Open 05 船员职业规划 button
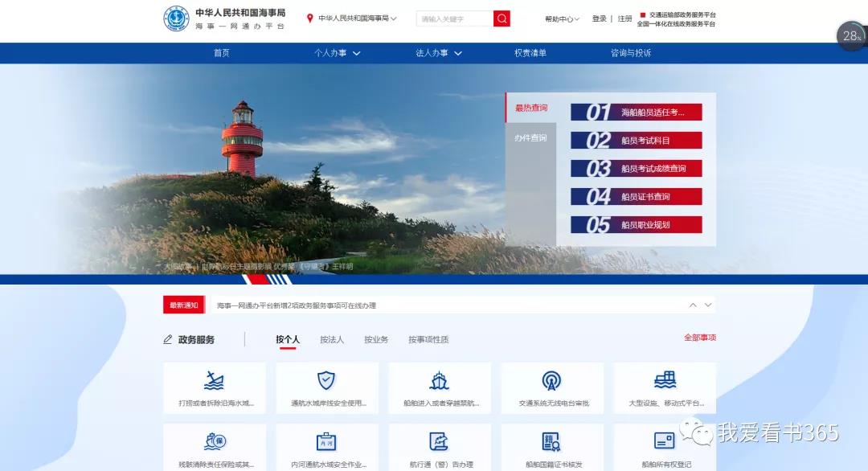The width and height of the screenshot is (868, 471). [636, 225]
